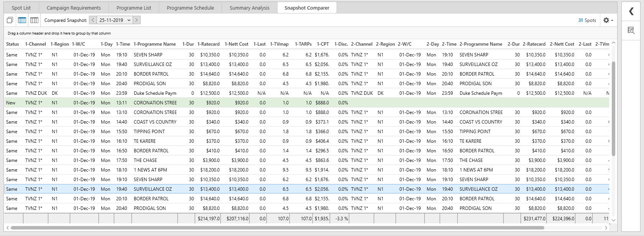Open the Campaign Requirements tab
The width and height of the screenshot is (644, 236).
pos(74,8)
